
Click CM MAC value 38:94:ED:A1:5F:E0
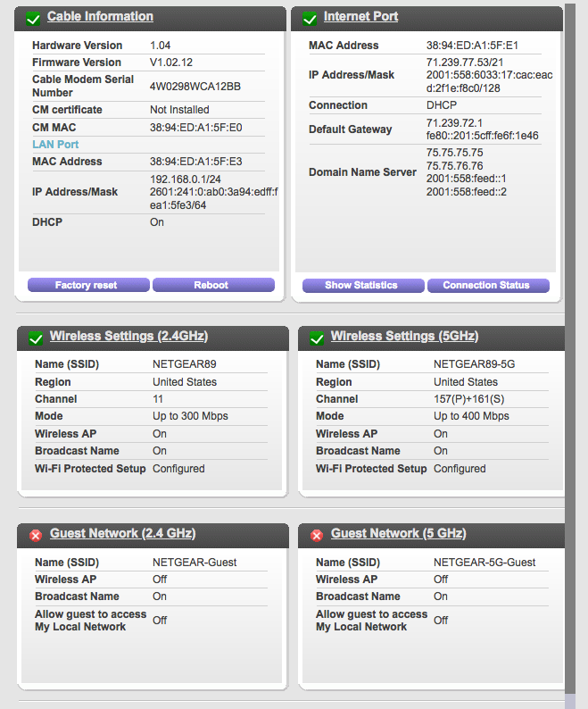point(196,128)
